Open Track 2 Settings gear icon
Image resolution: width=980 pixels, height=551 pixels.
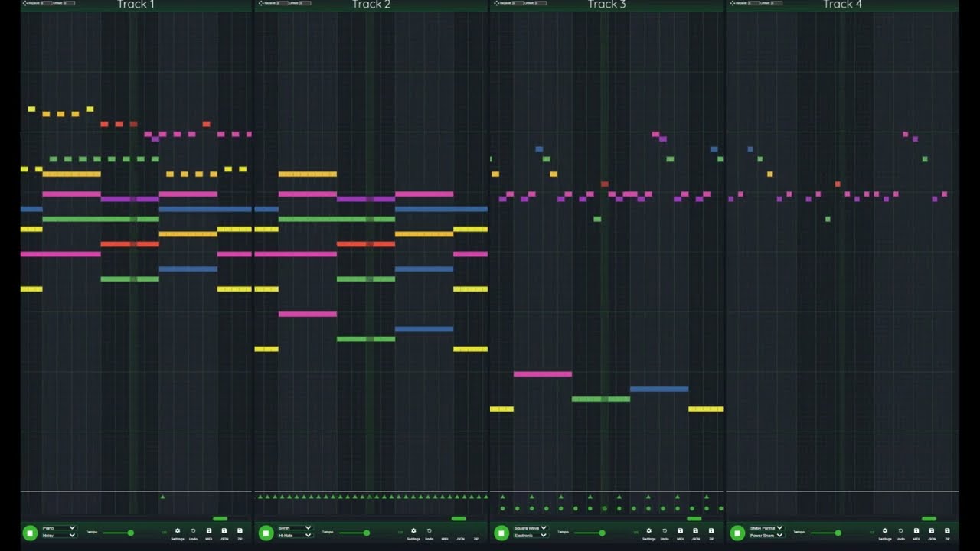(x=413, y=530)
